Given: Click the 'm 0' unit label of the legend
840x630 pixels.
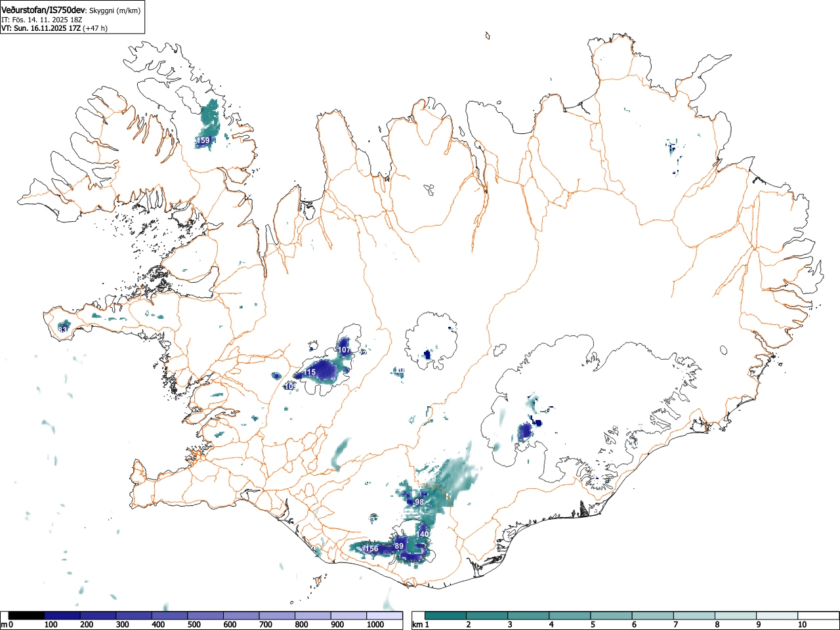Looking at the screenshot, I should (7, 625).
